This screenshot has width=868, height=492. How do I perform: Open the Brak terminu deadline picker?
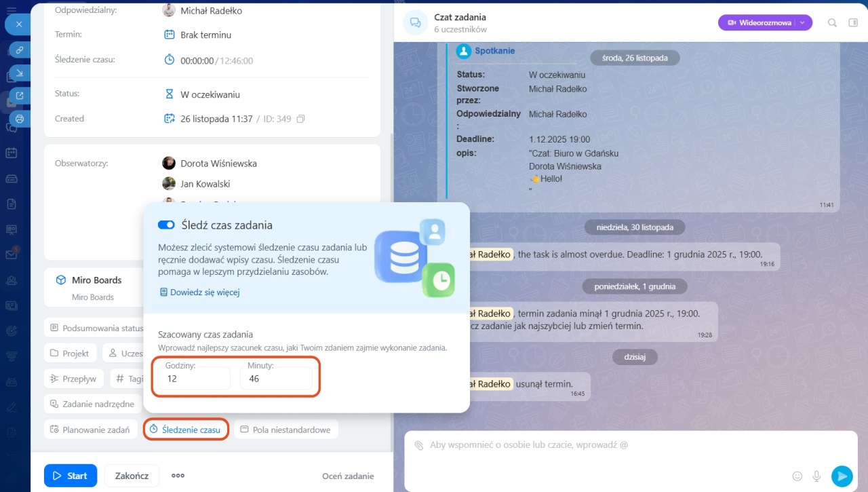[x=205, y=35]
